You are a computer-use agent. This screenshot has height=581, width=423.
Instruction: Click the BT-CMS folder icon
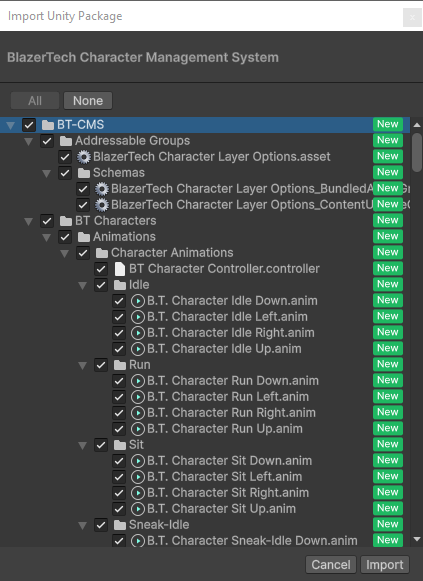48,125
